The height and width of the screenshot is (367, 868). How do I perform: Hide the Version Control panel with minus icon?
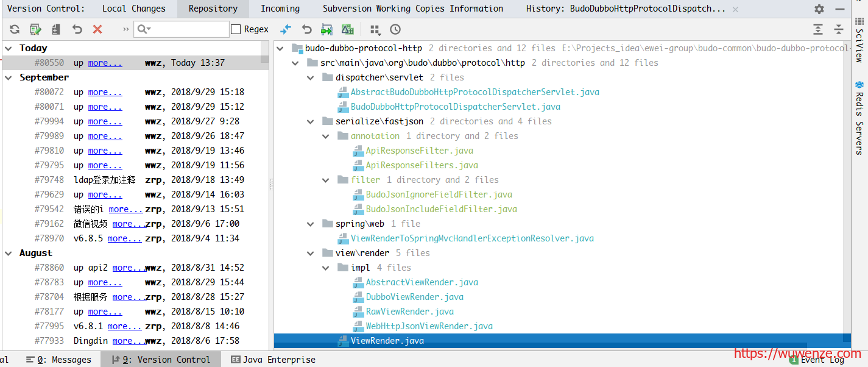(x=840, y=9)
